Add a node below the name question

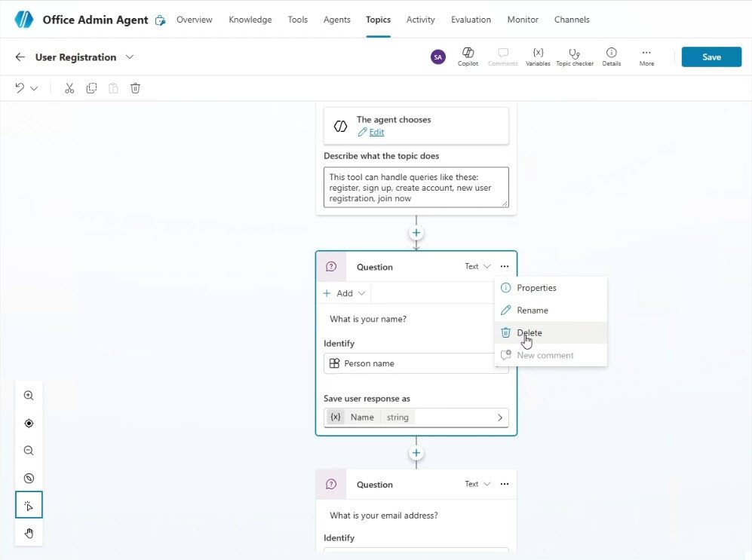point(416,453)
